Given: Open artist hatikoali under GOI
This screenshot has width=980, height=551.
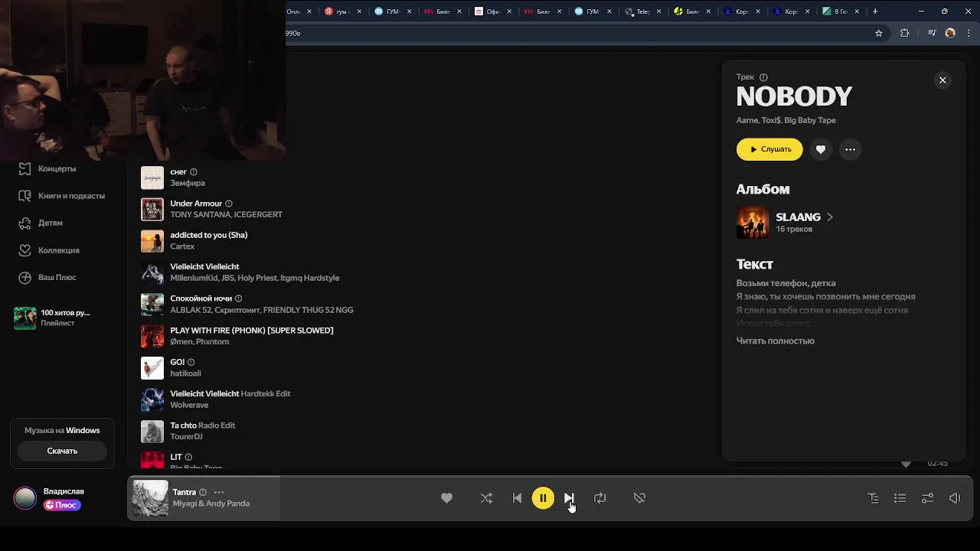Looking at the screenshot, I should (185, 373).
